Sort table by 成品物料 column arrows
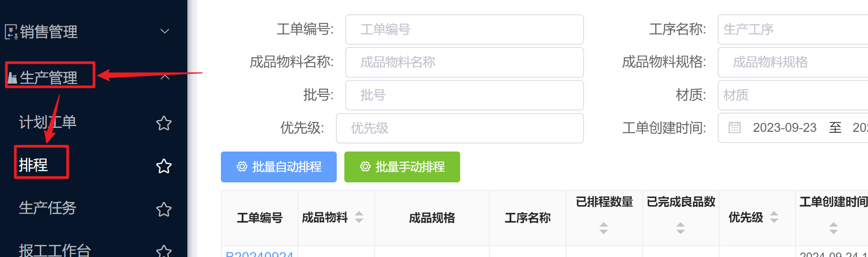Viewport: 868px width, 257px height. point(359,217)
